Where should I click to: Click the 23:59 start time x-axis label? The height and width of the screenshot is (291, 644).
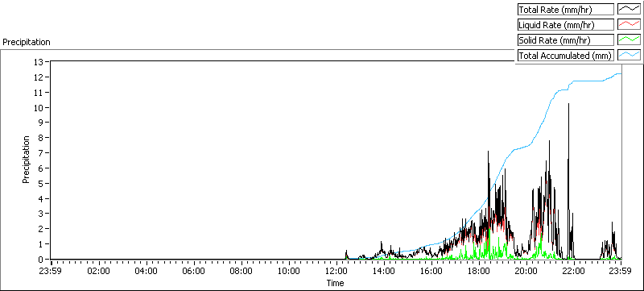[x=52, y=271]
